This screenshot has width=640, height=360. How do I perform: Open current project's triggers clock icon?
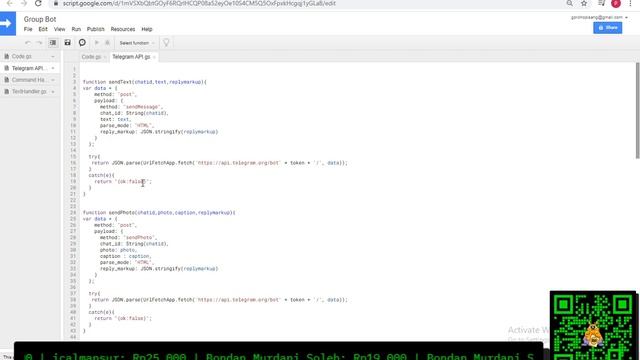(x=82, y=42)
